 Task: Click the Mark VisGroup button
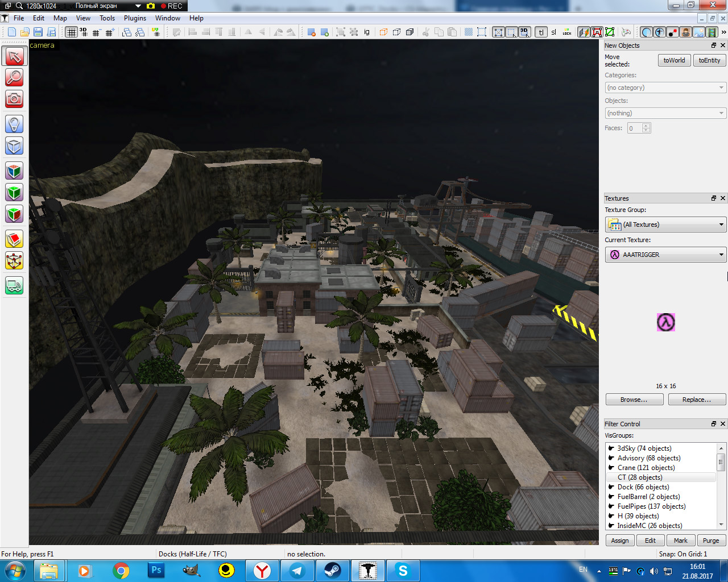pos(681,541)
